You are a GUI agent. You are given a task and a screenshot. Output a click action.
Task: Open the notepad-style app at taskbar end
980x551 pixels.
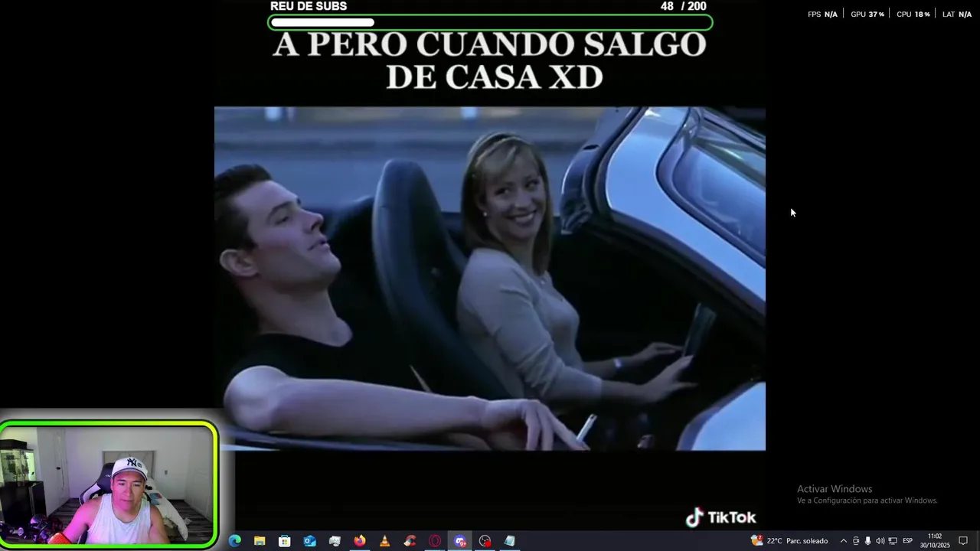510,541
